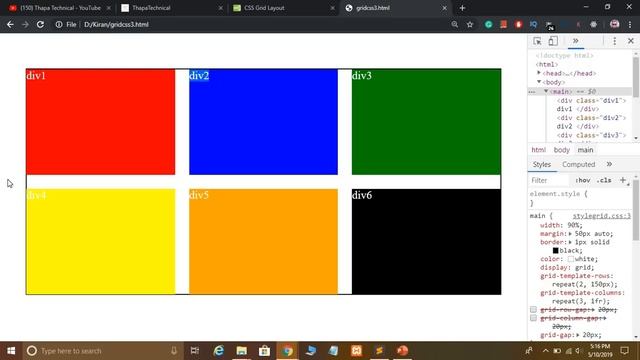Collapse the main element node
This screenshot has height=360, width=640.
point(546,91)
